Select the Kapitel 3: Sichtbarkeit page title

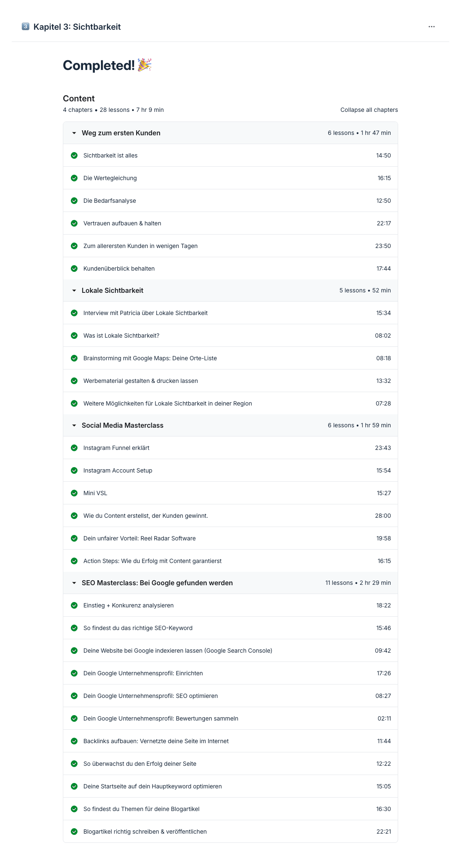[x=77, y=27]
